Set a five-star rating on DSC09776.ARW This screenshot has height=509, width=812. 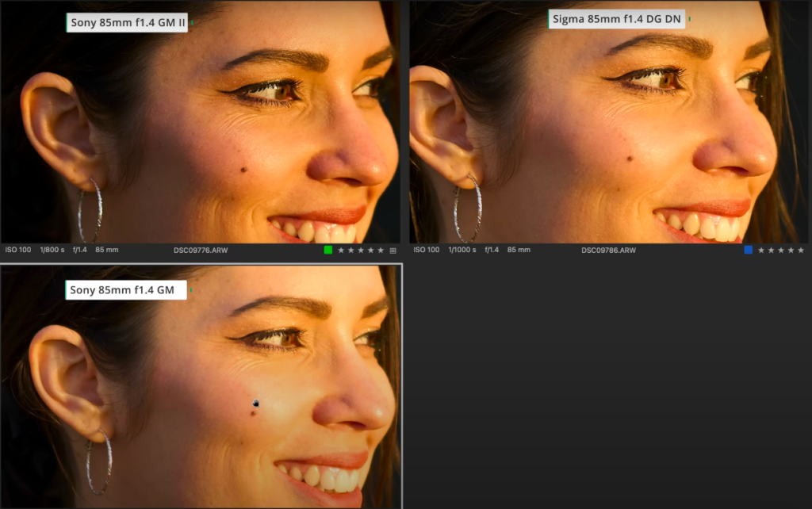click(381, 250)
